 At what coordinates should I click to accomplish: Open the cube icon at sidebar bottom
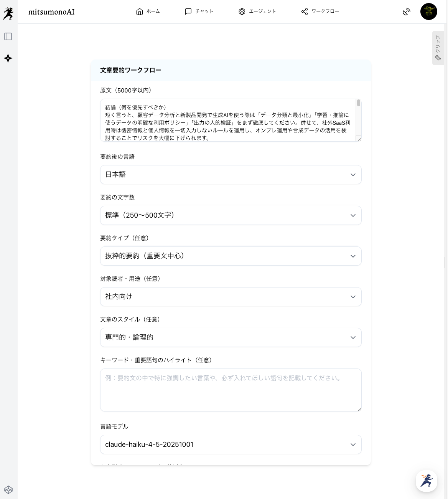coord(8,490)
